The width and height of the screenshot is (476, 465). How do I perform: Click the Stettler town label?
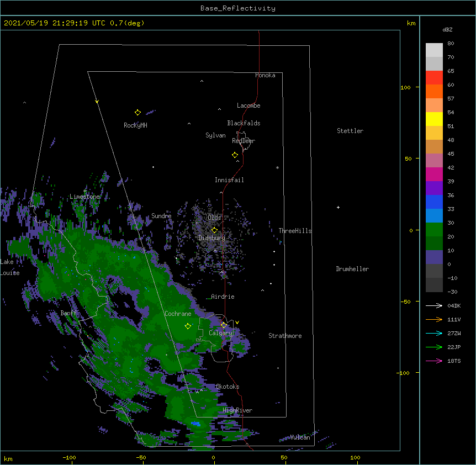350,131
